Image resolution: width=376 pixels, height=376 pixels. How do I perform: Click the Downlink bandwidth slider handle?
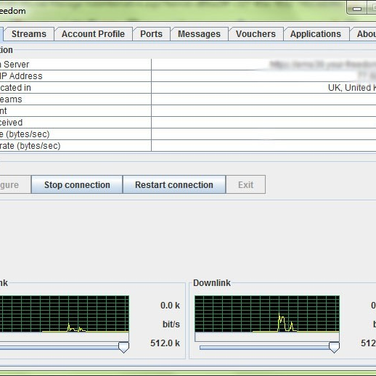point(334,347)
